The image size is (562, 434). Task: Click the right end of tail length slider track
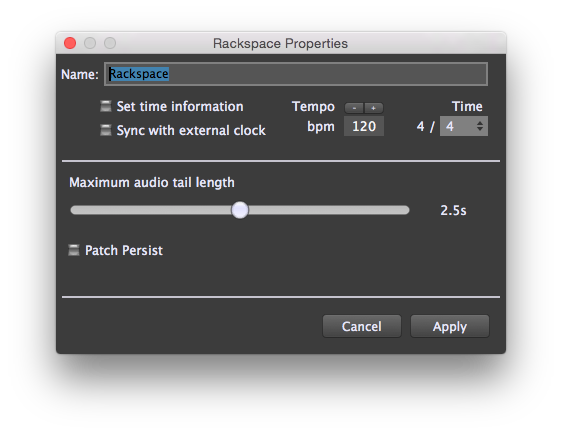point(406,210)
